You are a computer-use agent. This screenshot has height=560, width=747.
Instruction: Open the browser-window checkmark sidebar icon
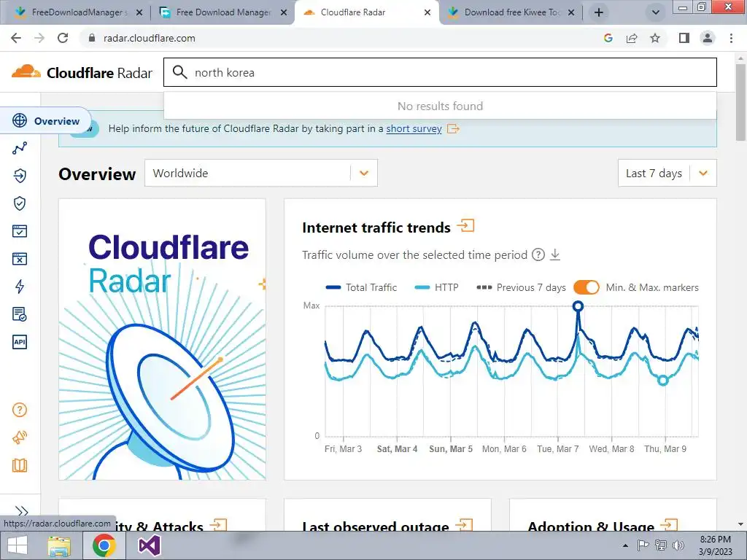click(20, 231)
